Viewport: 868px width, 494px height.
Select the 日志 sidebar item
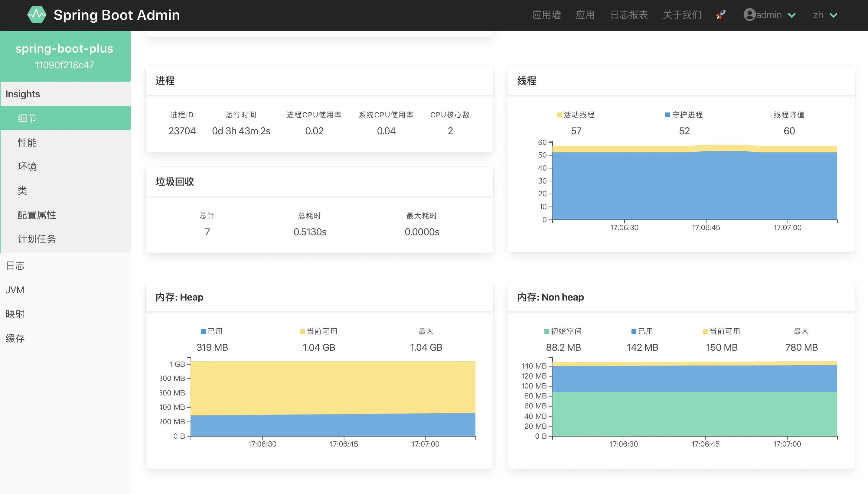(15, 266)
